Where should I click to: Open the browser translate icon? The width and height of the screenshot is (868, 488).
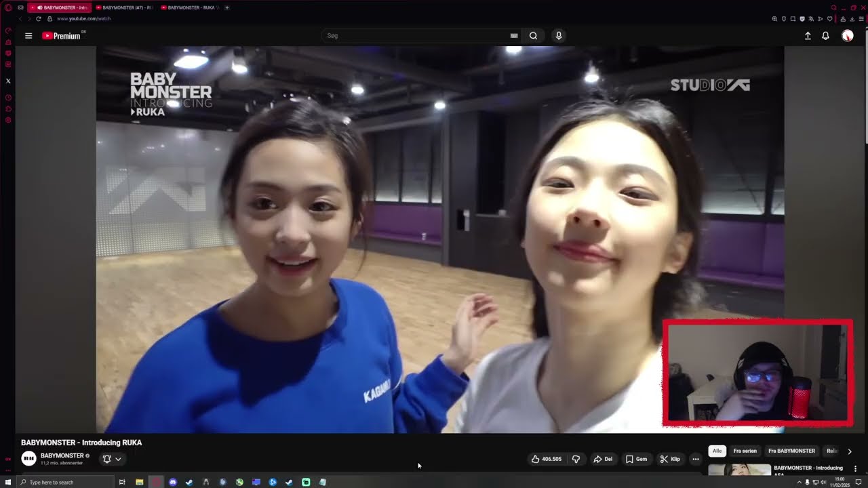click(x=811, y=19)
